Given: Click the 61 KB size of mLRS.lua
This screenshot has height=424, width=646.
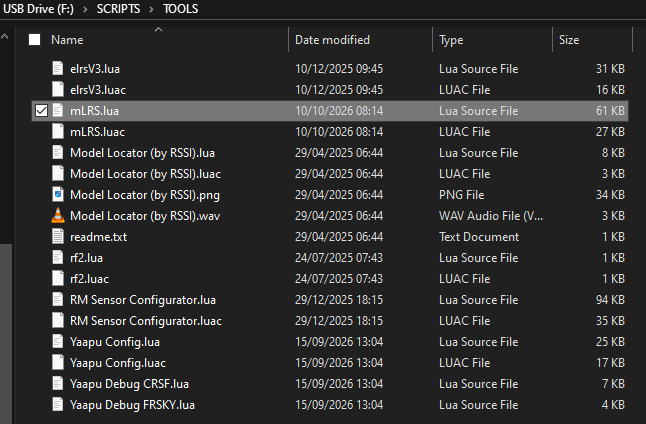Looking at the screenshot, I should 610,111.
